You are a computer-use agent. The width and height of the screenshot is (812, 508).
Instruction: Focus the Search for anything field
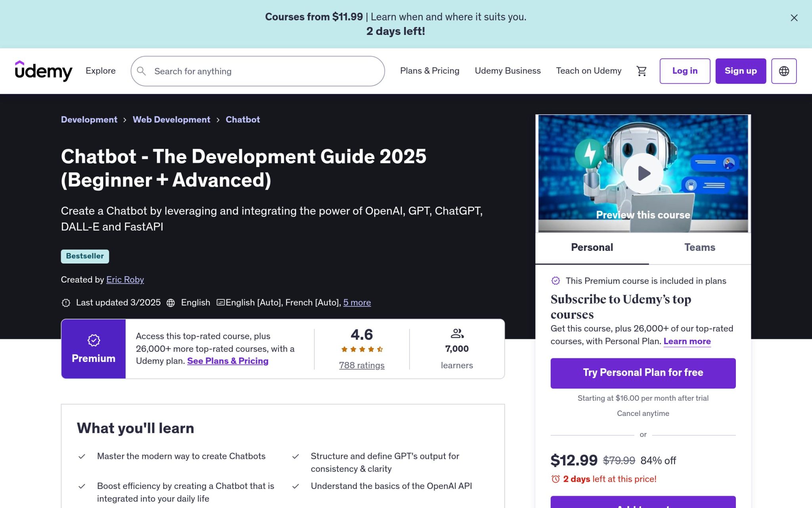coord(258,71)
